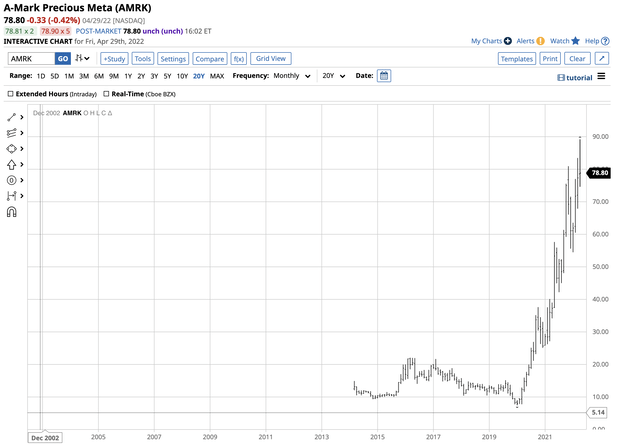Expand the 20Y period dropdown
The width and height of the screenshot is (640, 445).
tap(334, 76)
